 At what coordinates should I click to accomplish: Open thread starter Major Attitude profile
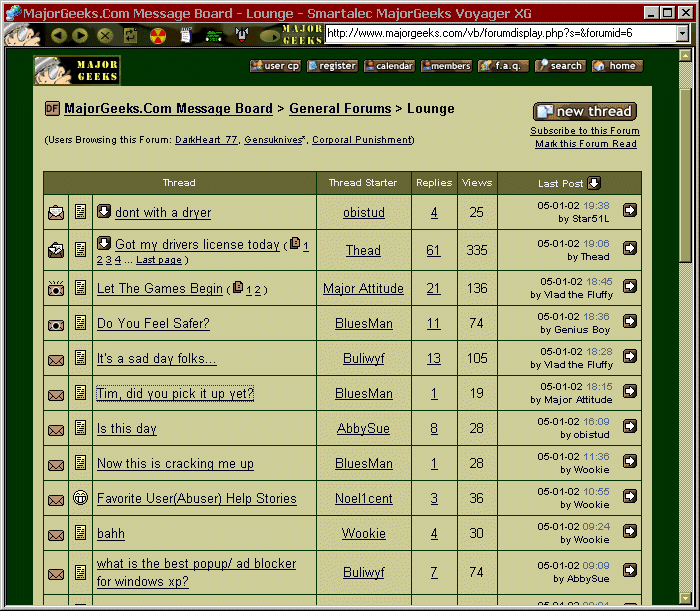click(363, 288)
